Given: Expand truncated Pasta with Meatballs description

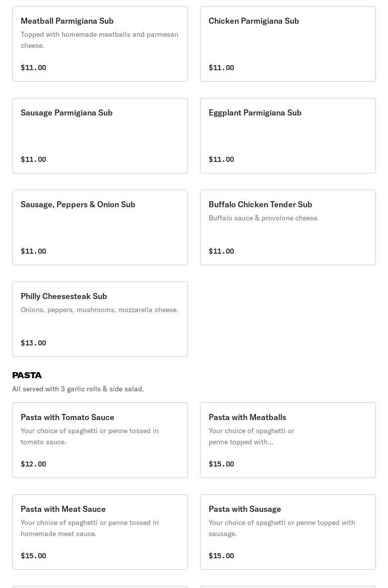Looking at the screenshot, I should point(252,437).
